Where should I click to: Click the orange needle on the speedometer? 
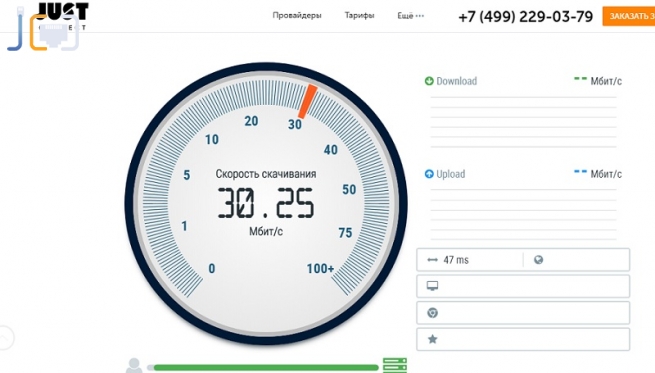click(x=307, y=101)
